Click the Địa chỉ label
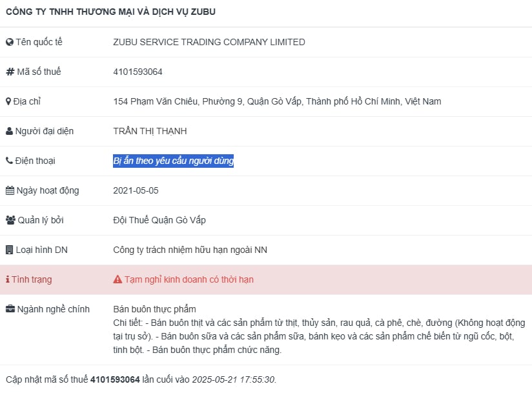The height and width of the screenshot is (393, 532). tap(27, 101)
